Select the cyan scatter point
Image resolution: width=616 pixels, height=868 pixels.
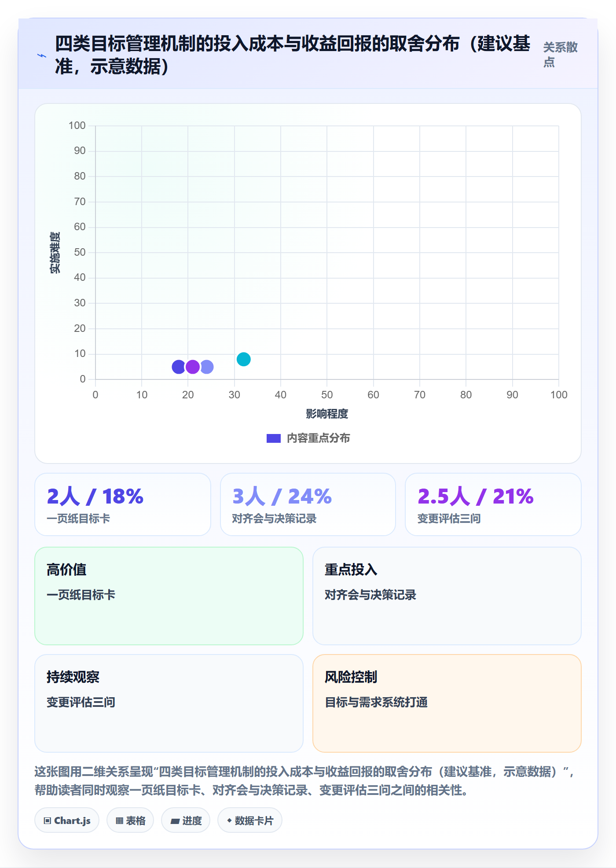[x=244, y=359]
